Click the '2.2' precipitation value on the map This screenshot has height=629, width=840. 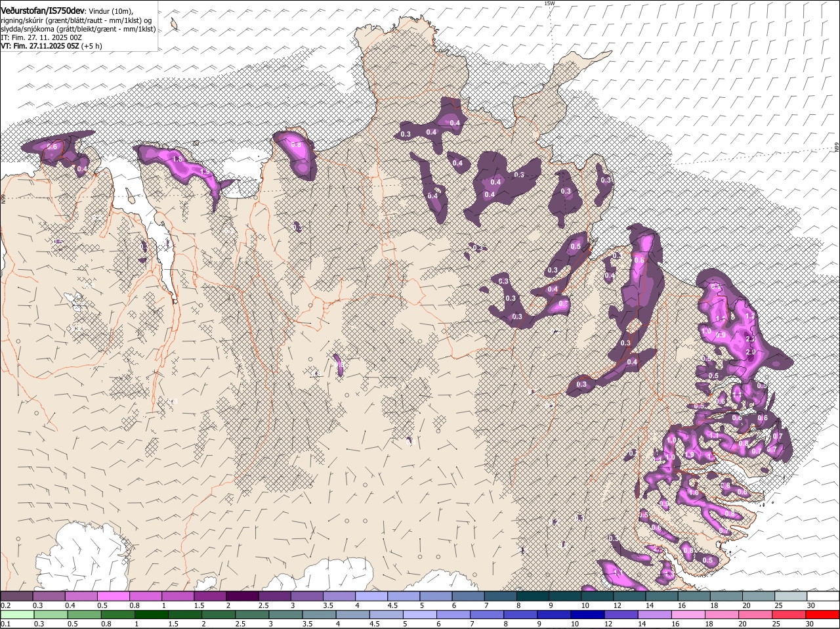(x=751, y=339)
